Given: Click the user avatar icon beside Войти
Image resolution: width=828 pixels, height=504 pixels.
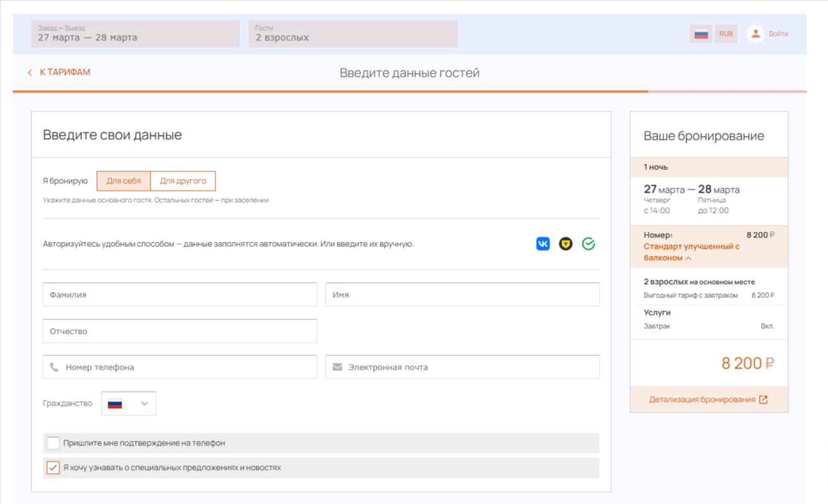Looking at the screenshot, I should pos(755,34).
